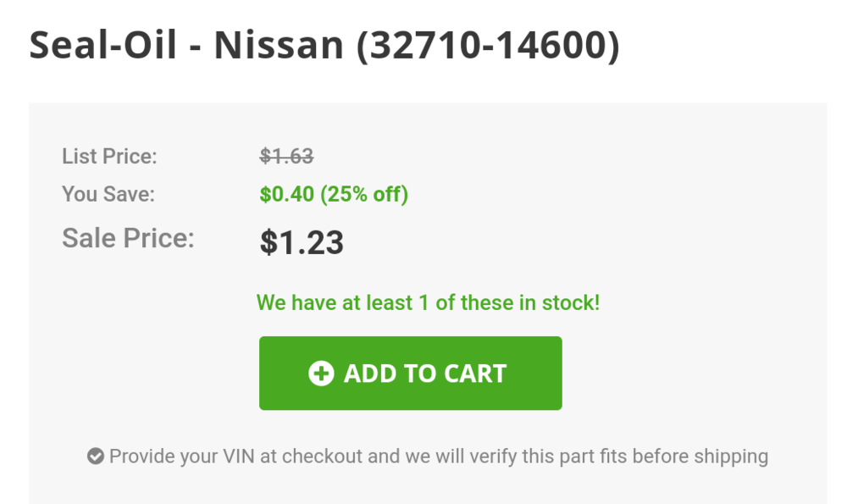Image resolution: width=847 pixels, height=504 pixels.
Task: Click the List Price label
Action: (x=109, y=156)
